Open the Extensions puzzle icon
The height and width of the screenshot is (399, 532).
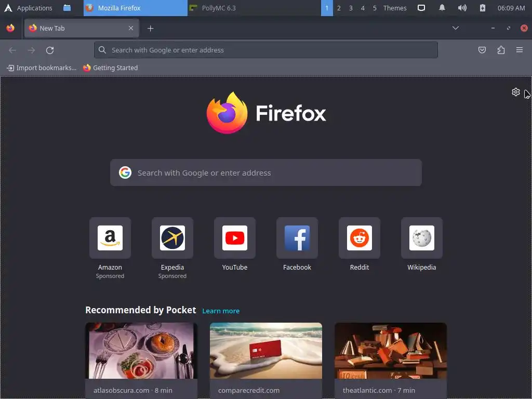[x=501, y=50]
